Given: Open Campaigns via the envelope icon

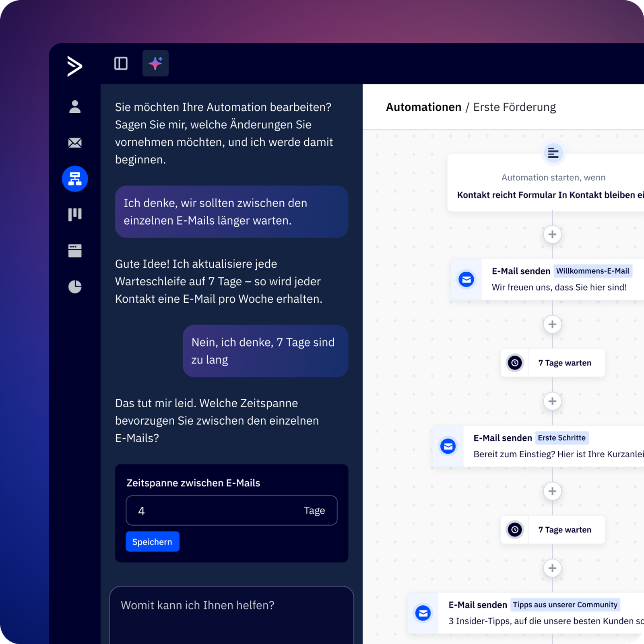Looking at the screenshot, I should pos(75,142).
